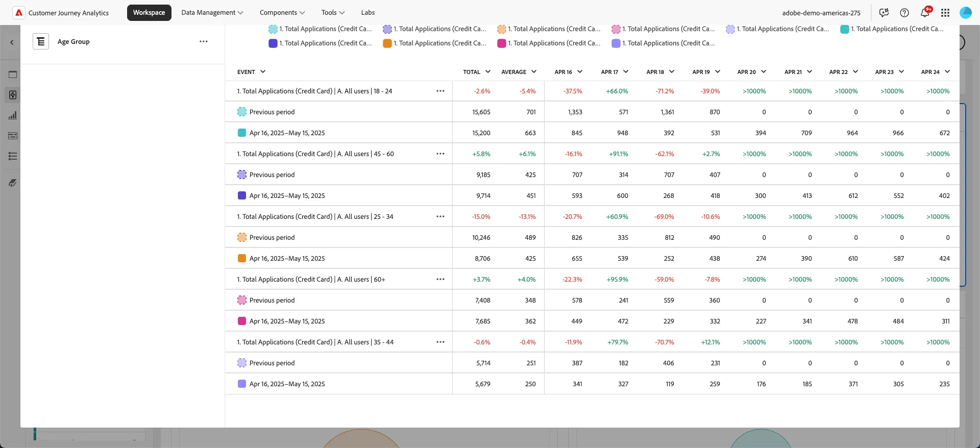Viewport: 980px width, 448px height.
Task: Expand the Components menu
Action: click(x=282, y=12)
